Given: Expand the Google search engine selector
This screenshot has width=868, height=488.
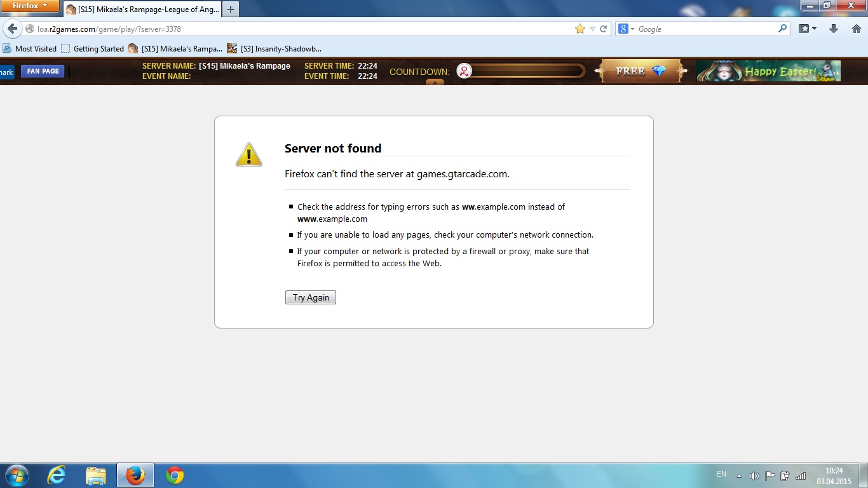Looking at the screenshot, I should pyautogui.click(x=627, y=29).
